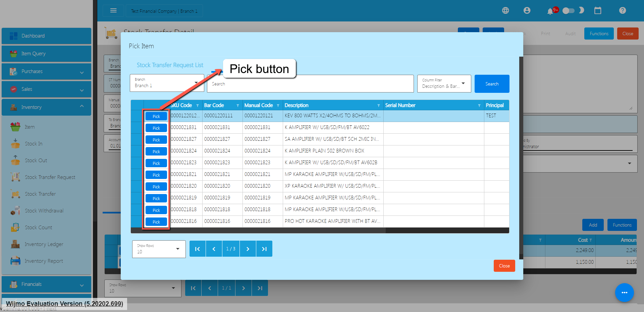The width and height of the screenshot is (644, 312).
Task: Open the calendar icon in header
Action: click(598, 11)
